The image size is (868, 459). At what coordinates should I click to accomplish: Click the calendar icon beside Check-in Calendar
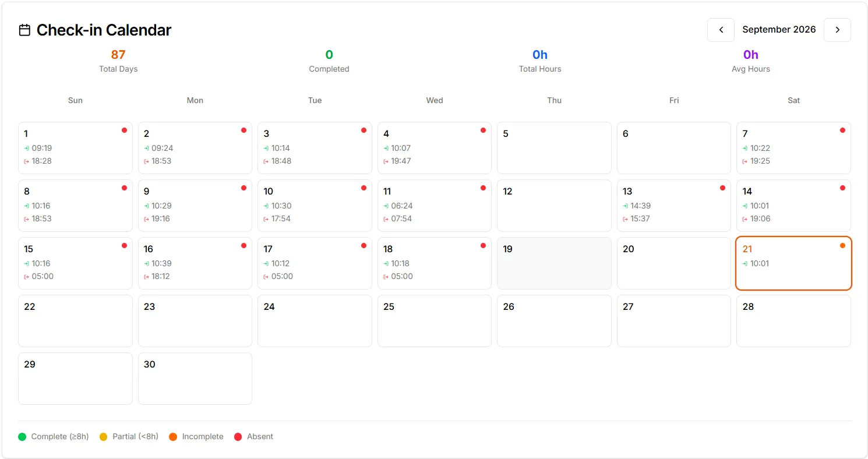[x=24, y=30]
